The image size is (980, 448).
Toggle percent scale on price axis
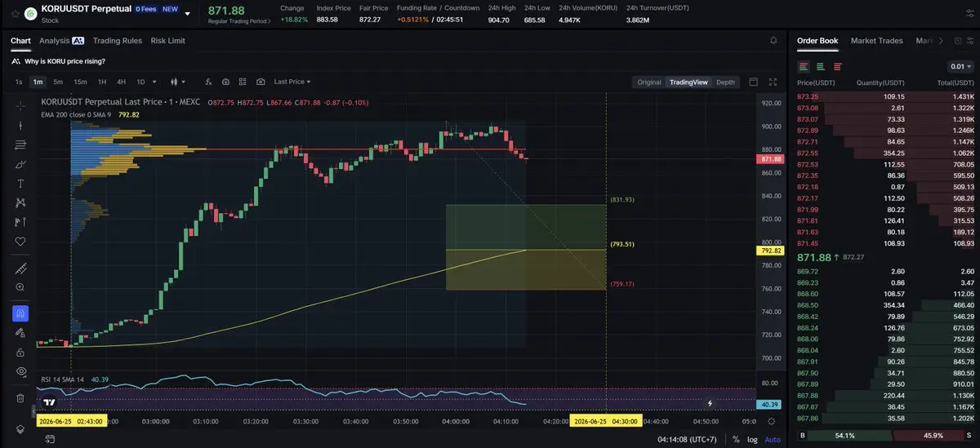(736, 439)
